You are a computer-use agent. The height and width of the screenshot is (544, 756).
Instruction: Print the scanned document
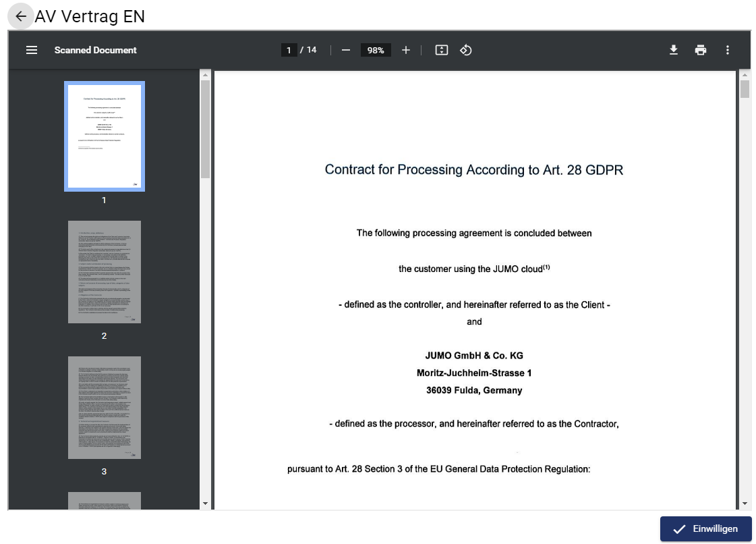pyautogui.click(x=701, y=50)
